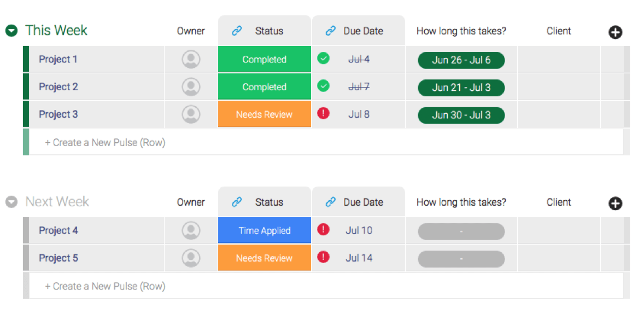644x325 pixels.
Task: Click green checkmark on Project 1 due date
Action: point(323,59)
